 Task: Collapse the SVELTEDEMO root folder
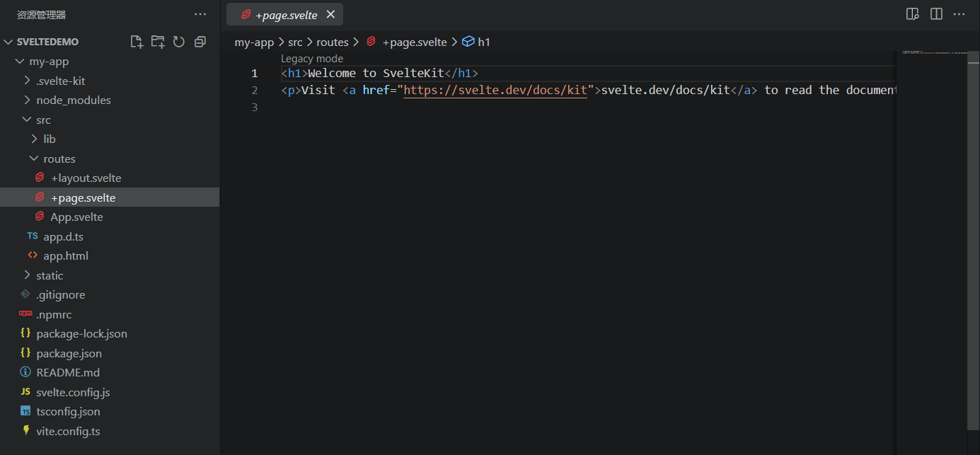[8, 42]
